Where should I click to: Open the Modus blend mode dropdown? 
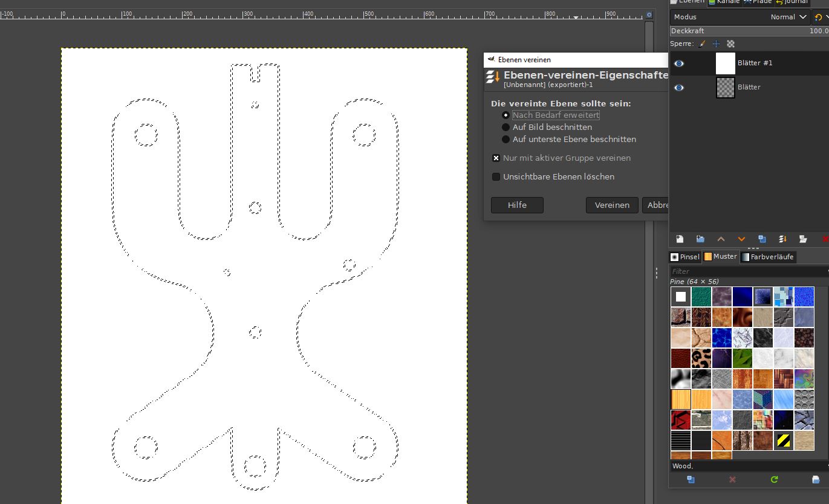pos(786,17)
